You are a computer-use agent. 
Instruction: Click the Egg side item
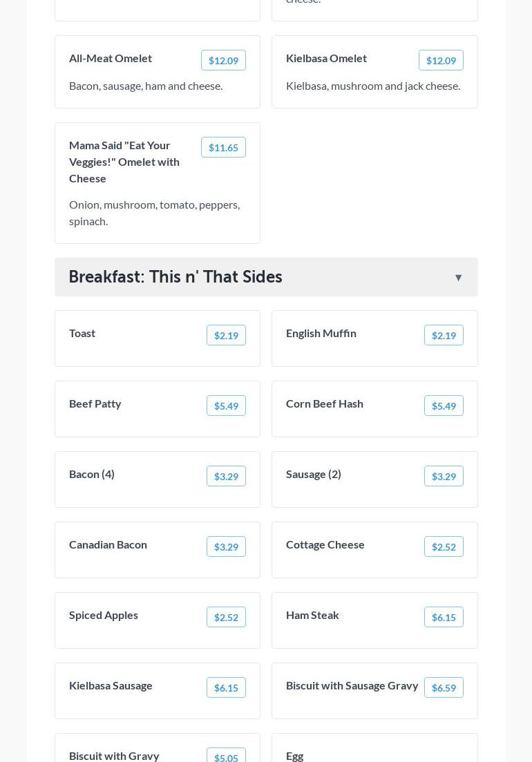point(295,755)
